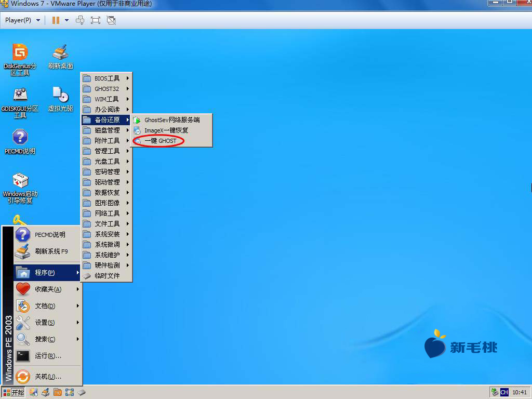532x399 pixels.
Task: Click the 刷新桌面 desktop icon
Action: tap(60, 57)
